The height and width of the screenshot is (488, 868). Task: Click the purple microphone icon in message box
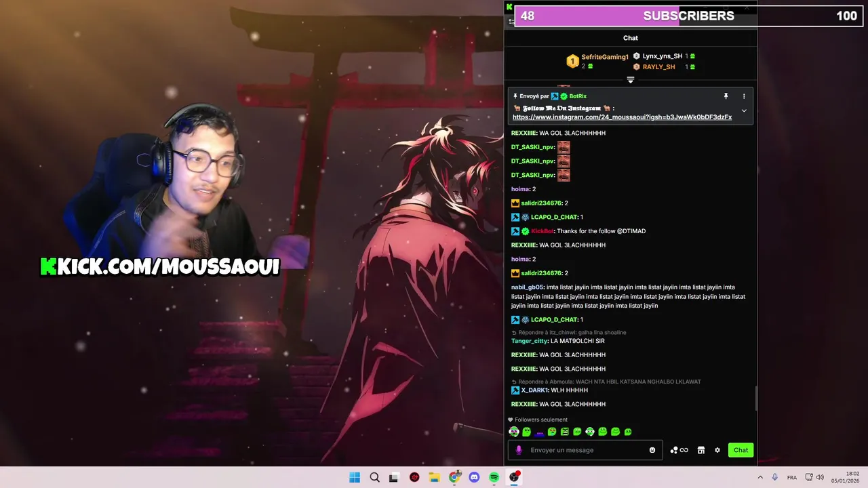519,450
